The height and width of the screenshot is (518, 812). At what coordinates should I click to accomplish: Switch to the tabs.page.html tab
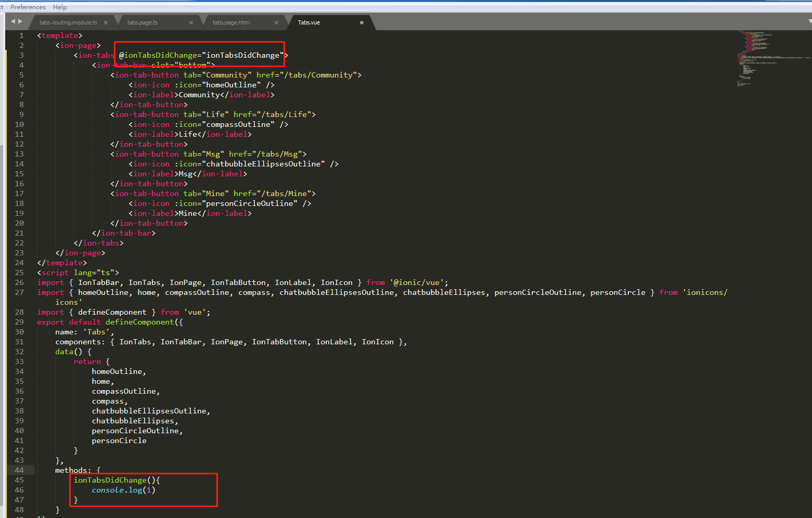pyautogui.click(x=231, y=22)
